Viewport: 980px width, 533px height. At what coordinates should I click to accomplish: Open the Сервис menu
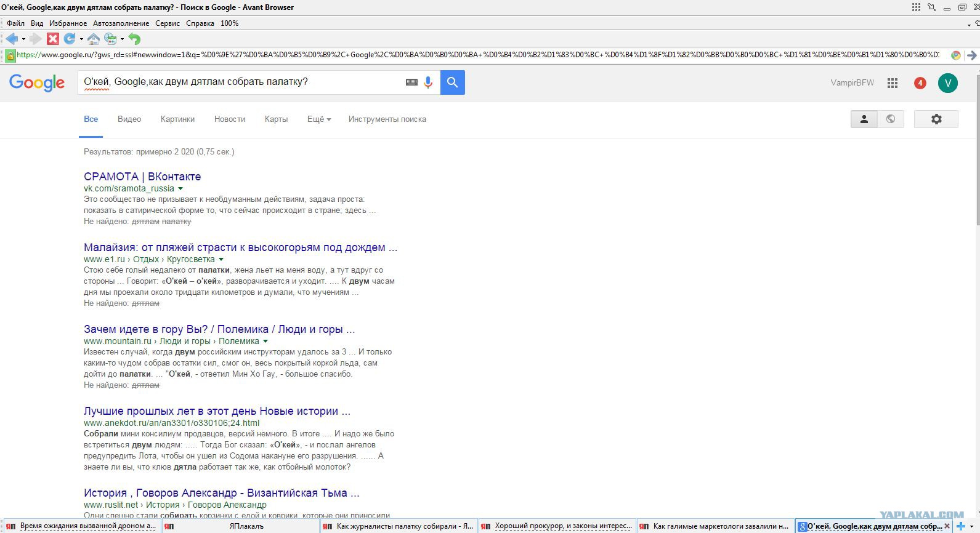click(168, 23)
